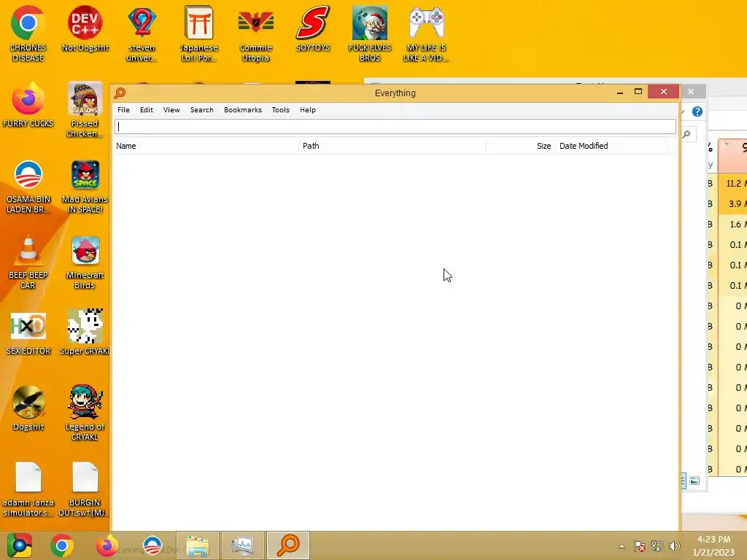This screenshot has height=560, width=747.
Task: Open the Legend of CRYAKL desktop icon
Action: tap(85, 413)
